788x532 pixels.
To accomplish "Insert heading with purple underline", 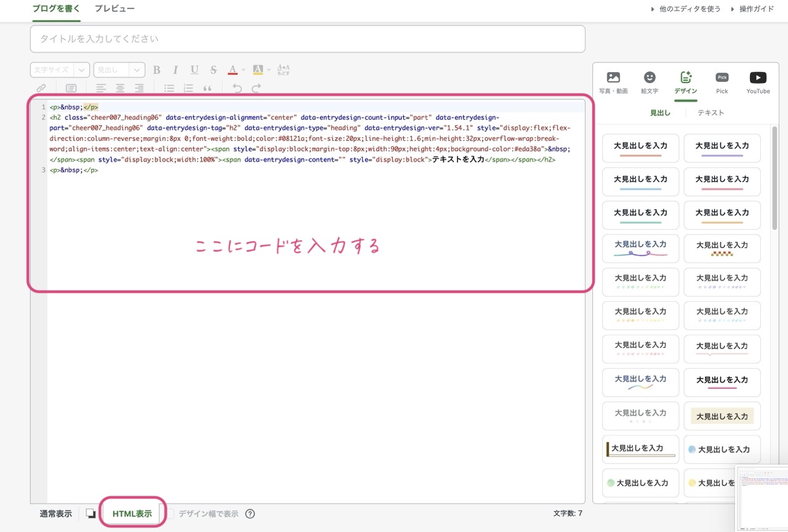I will point(722,148).
